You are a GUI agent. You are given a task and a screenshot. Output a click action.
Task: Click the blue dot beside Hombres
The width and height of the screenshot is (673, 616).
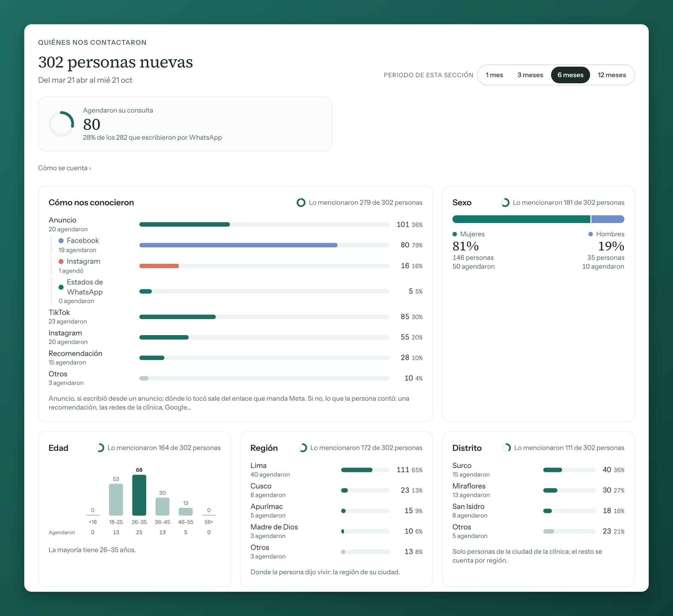pos(590,234)
